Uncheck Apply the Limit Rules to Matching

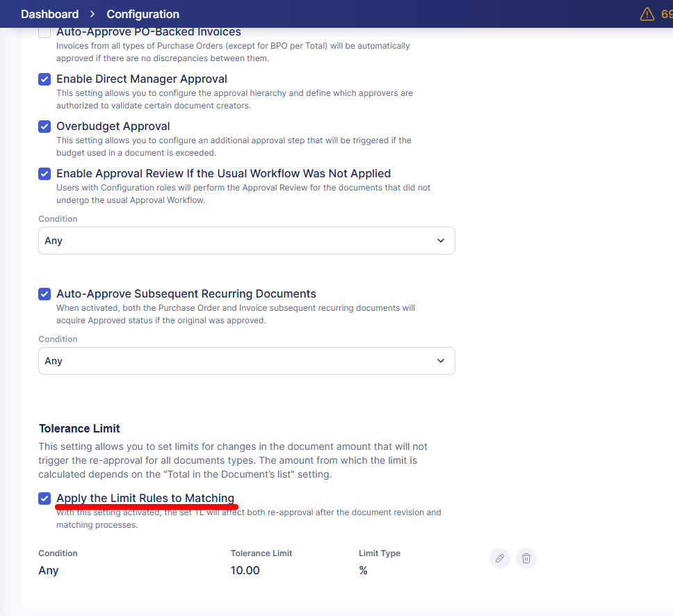44,498
